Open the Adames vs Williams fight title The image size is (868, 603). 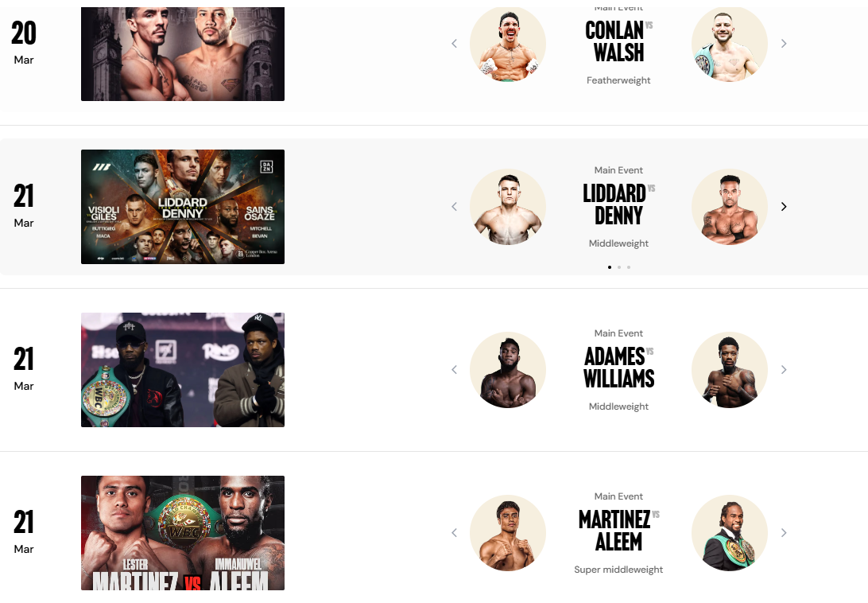(x=618, y=368)
